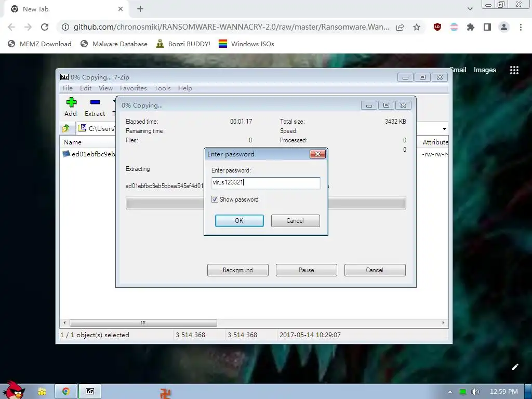Toggle the Chrome side panel
Screen dimensions: 532x399
coord(487,27)
